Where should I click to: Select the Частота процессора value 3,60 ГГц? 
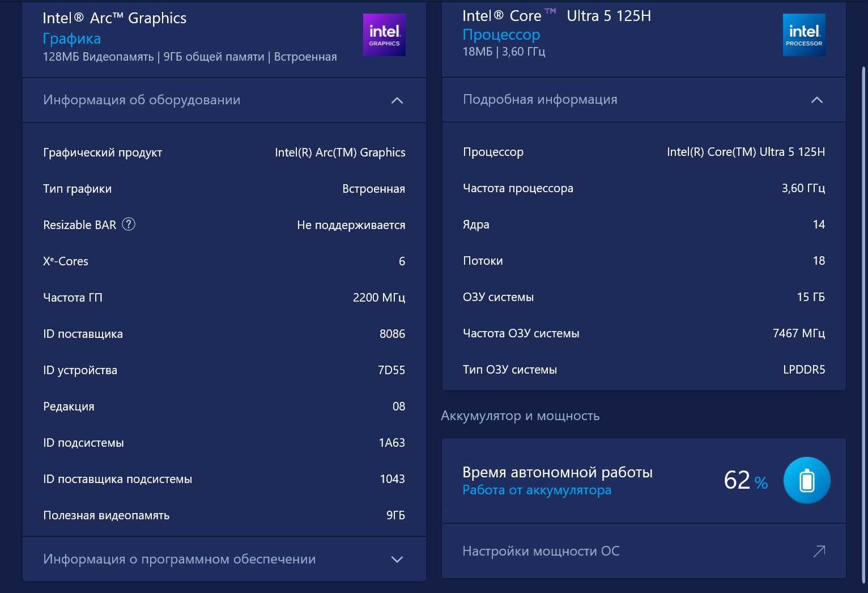(x=803, y=188)
